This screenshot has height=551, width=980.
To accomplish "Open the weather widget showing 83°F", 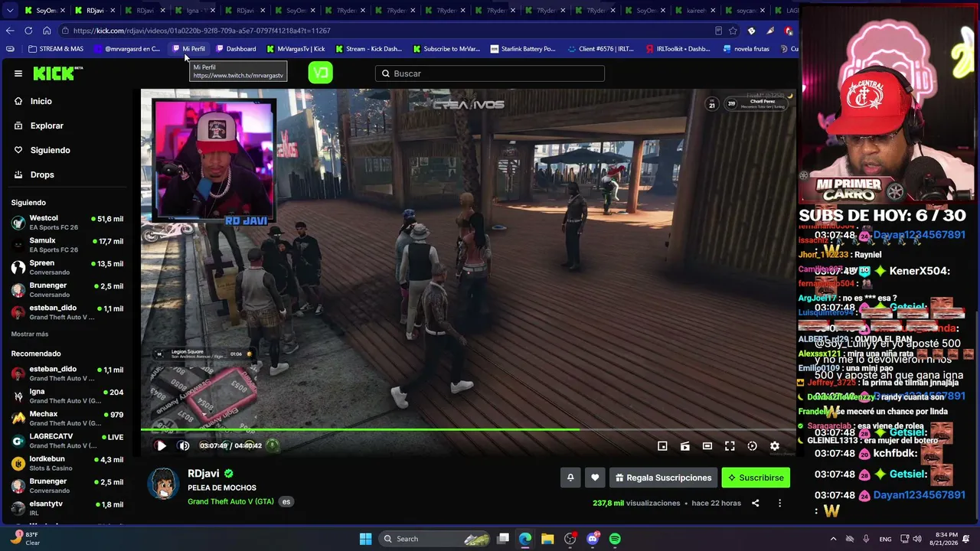I will [x=24, y=539].
